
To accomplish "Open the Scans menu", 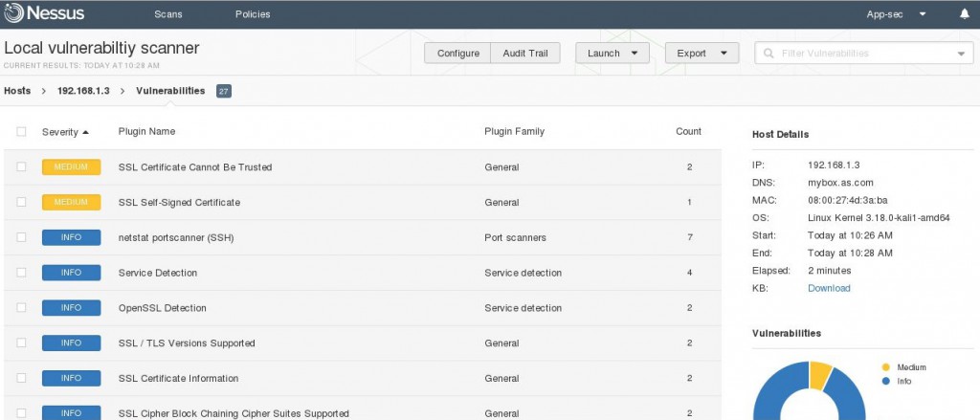I will point(168,14).
